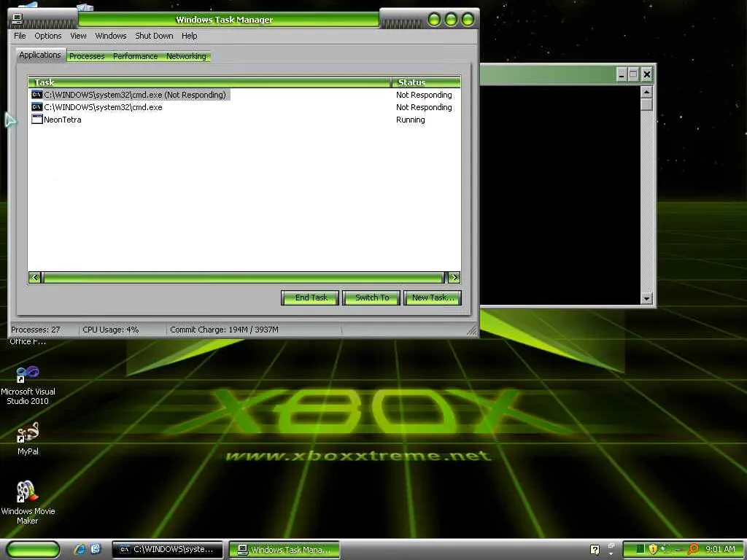Screen dimensions: 747x560
Task: Sort list by Status column header
Action: (426, 82)
